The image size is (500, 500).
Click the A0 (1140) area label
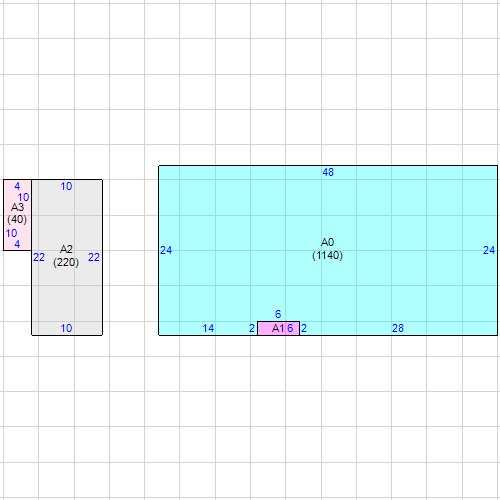(x=327, y=249)
